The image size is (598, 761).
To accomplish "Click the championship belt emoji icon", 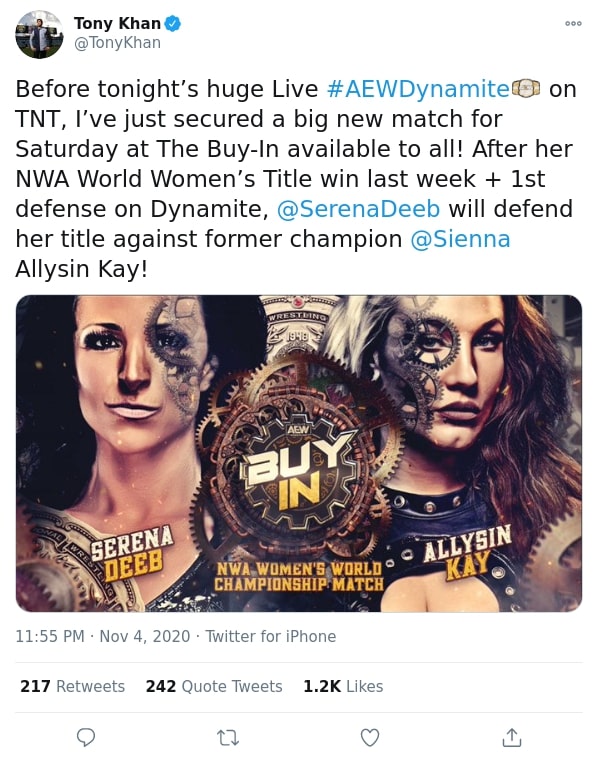I will pyautogui.click(x=526, y=88).
